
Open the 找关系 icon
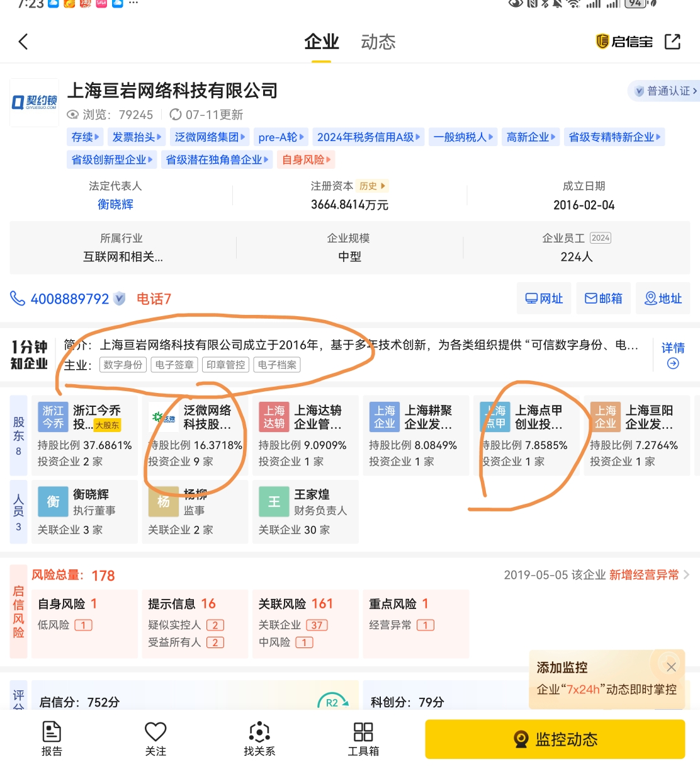click(x=259, y=739)
